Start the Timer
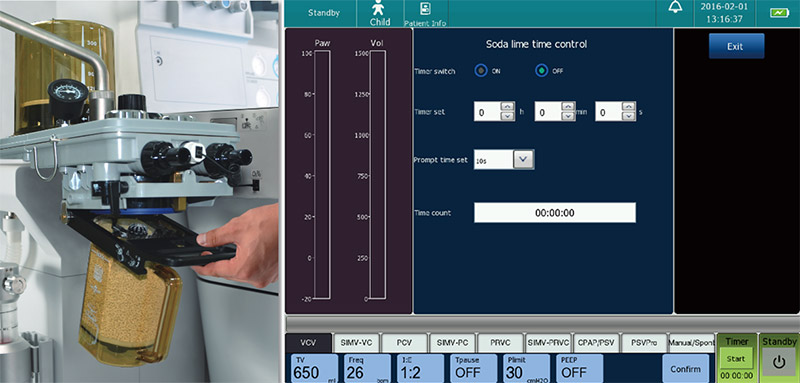The width and height of the screenshot is (800, 383). (x=736, y=359)
